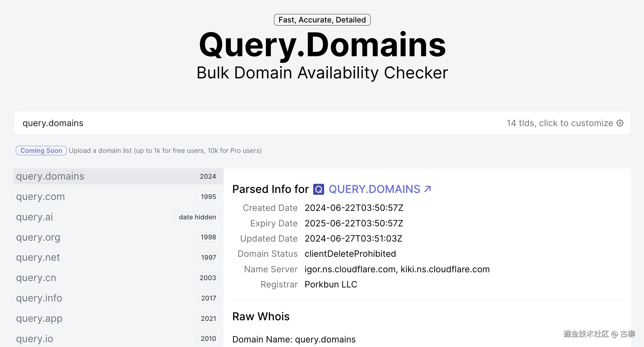Open the QUERY.DOMAINS link
Image resolution: width=644 pixels, height=347 pixels.
click(374, 189)
